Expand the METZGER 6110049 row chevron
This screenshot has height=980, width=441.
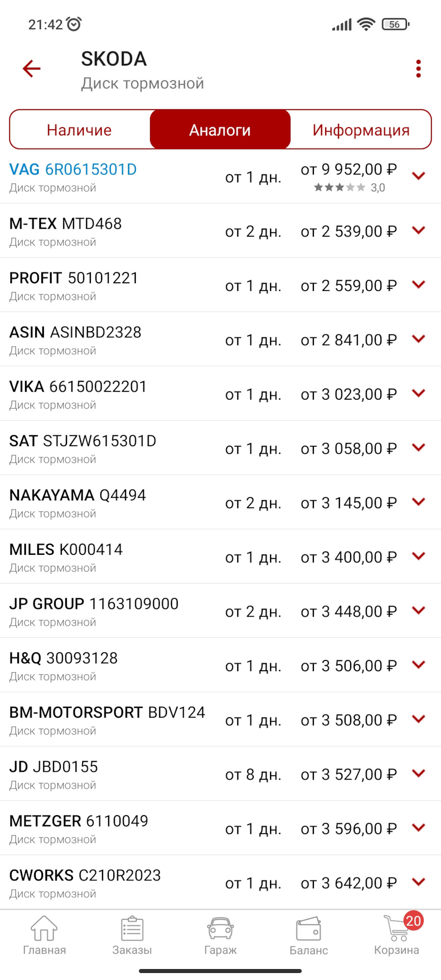click(x=419, y=827)
